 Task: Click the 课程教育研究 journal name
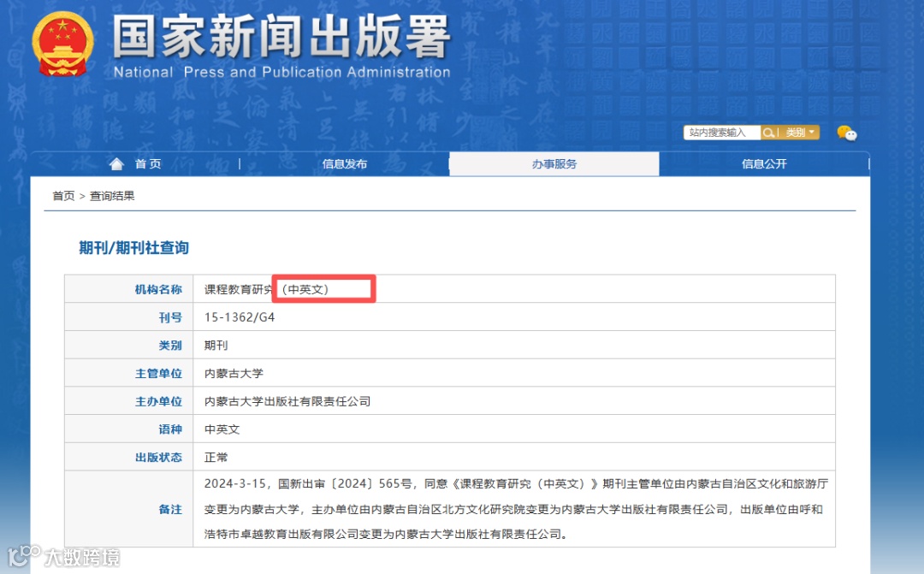pos(238,289)
